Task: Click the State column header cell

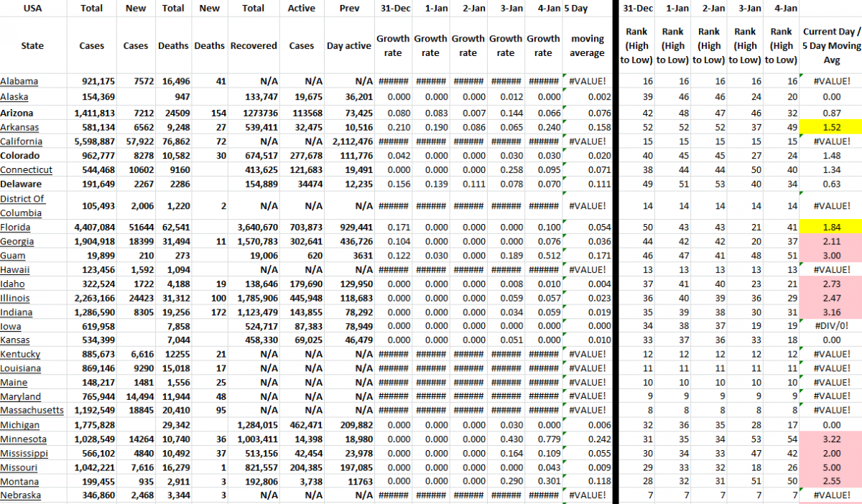Action: (32, 46)
